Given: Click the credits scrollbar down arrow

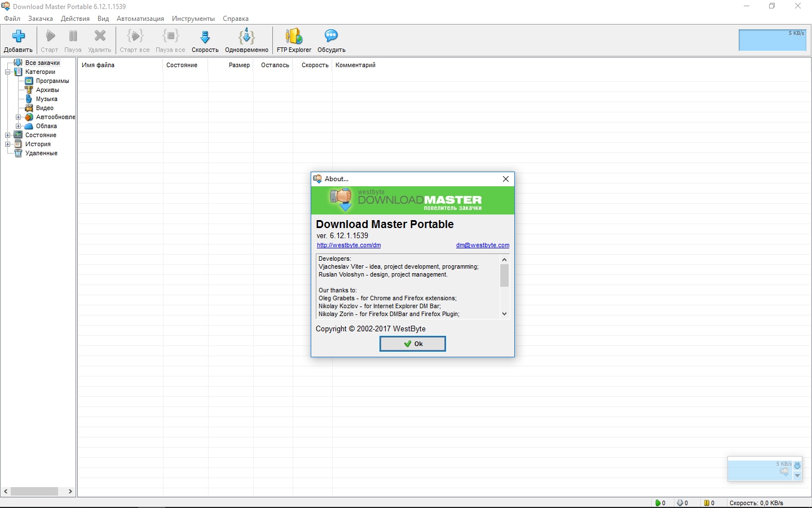Looking at the screenshot, I should coord(504,314).
